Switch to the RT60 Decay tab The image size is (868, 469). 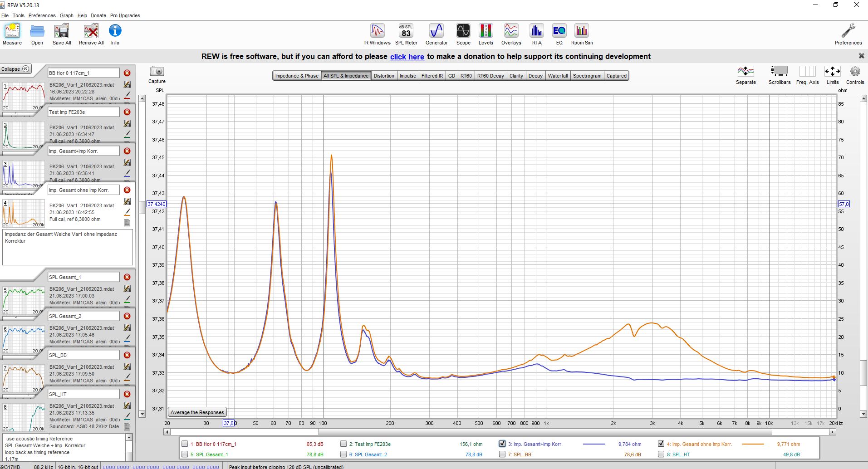(x=490, y=76)
